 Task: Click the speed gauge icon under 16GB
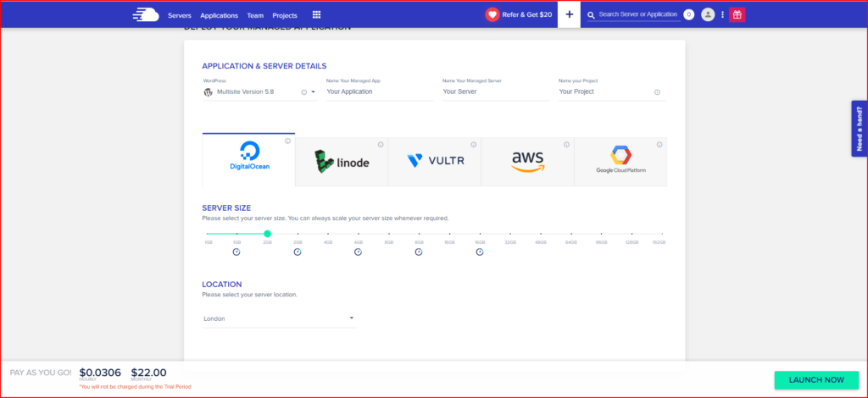tap(480, 252)
